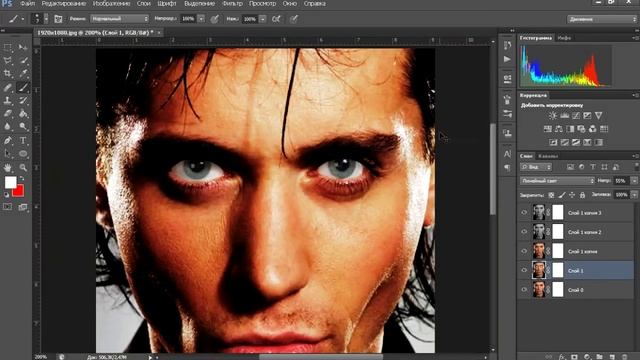This screenshot has height=360, width=640.
Task: Select the Clone Stamp tool
Action: point(7,100)
